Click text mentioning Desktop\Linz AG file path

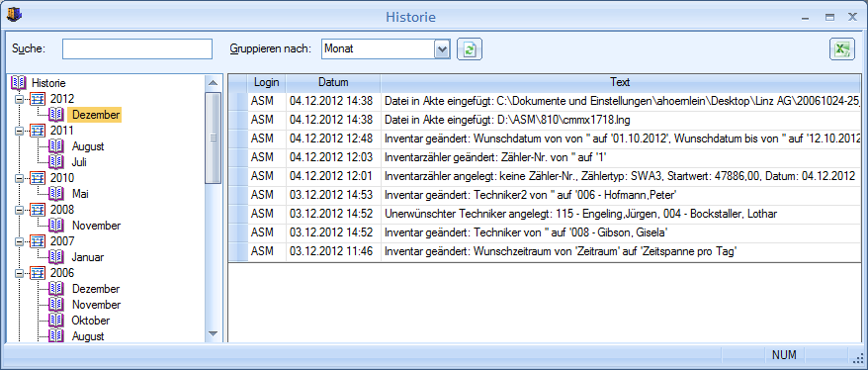point(622,100)
